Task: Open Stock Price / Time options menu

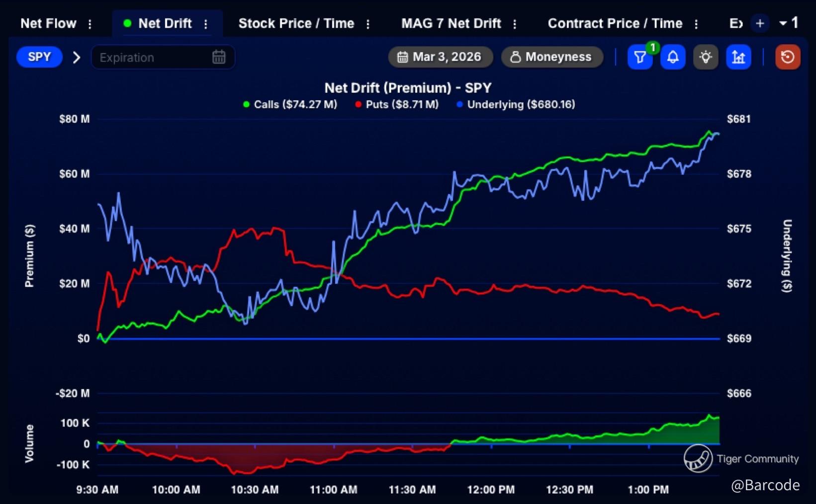Action: point(368,24)
